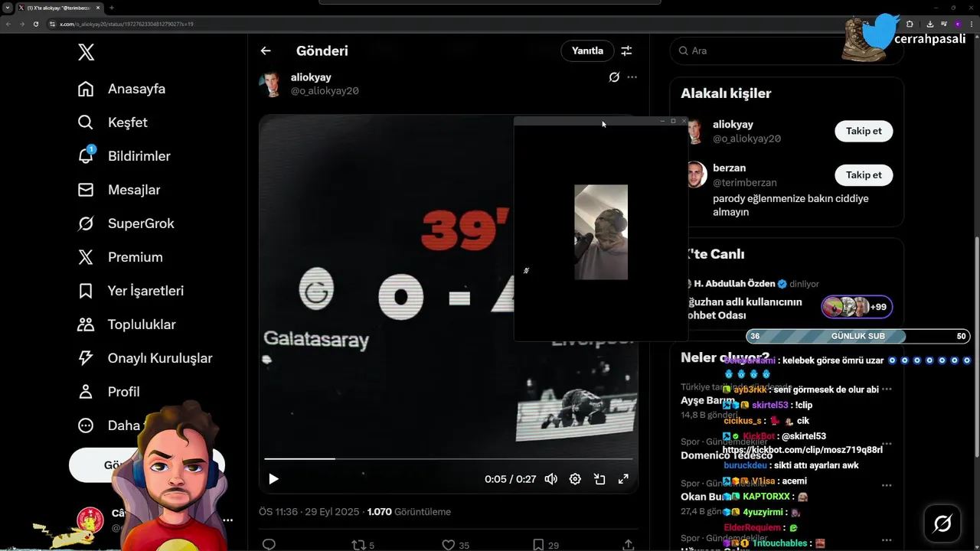This screenshot has height=551, width=980.
Task: Open berzan's profile in Alakalı kişiler
Action: click(x=729, y=168)
